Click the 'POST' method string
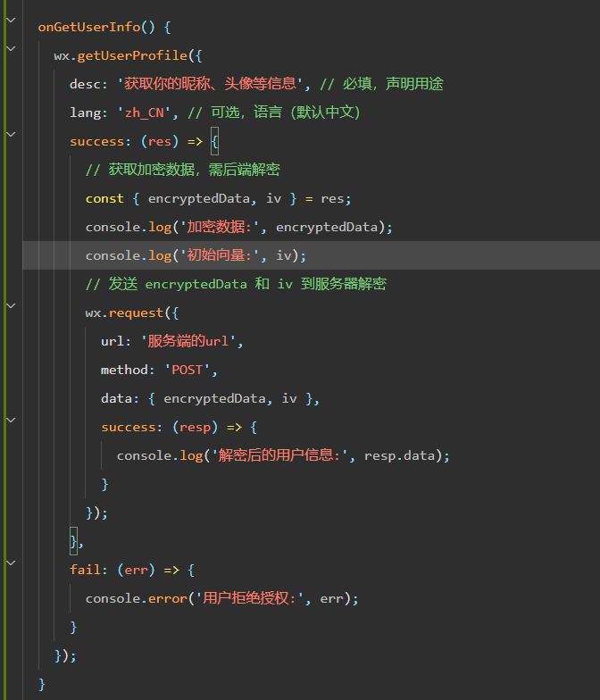 click(x=187, y=370)
